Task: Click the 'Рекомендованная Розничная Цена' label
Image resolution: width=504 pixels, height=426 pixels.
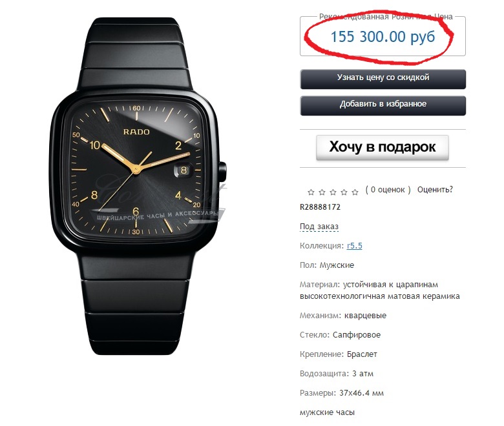Action: click(386, 17)
